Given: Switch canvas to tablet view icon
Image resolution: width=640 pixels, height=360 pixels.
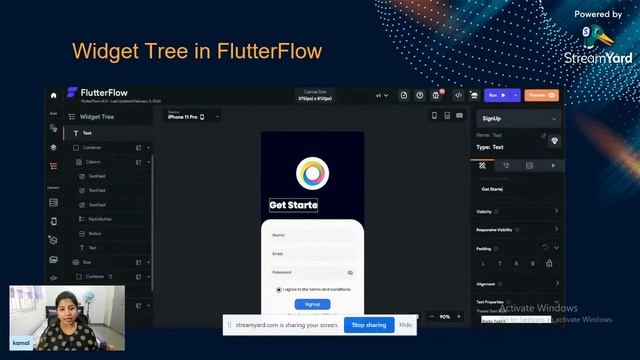Looking at the screenshot, I should click(x=447, y=116).
